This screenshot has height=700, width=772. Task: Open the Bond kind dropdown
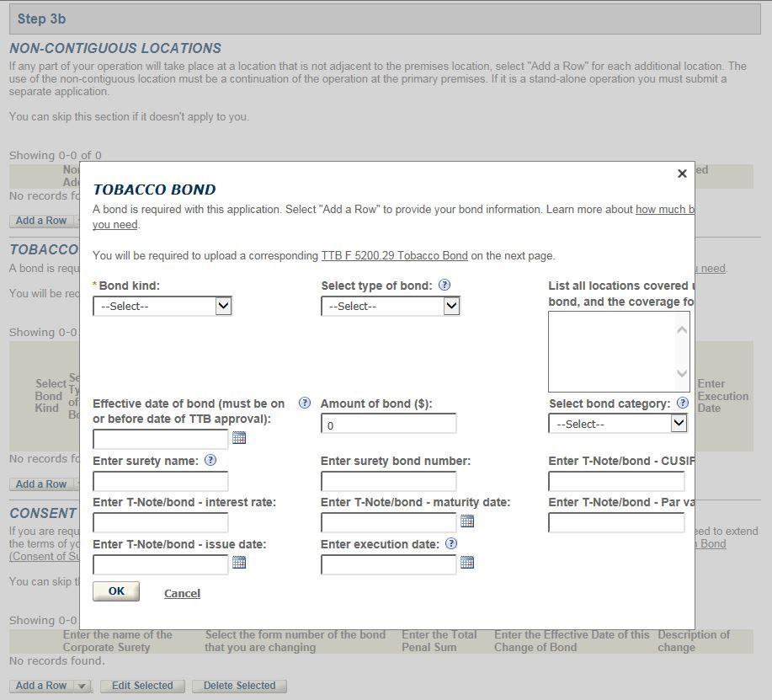pyautogui.click(x=162, y=307)
